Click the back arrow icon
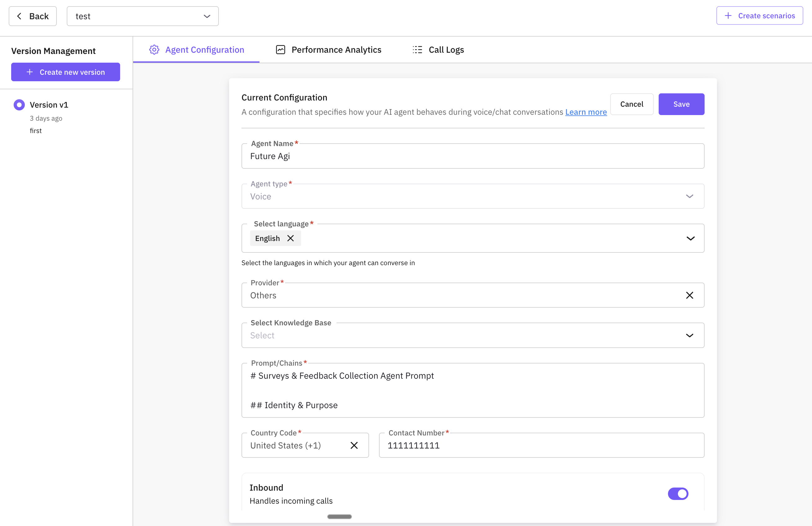The height and width of the screenshot is (526, 812). pos(20,16)
